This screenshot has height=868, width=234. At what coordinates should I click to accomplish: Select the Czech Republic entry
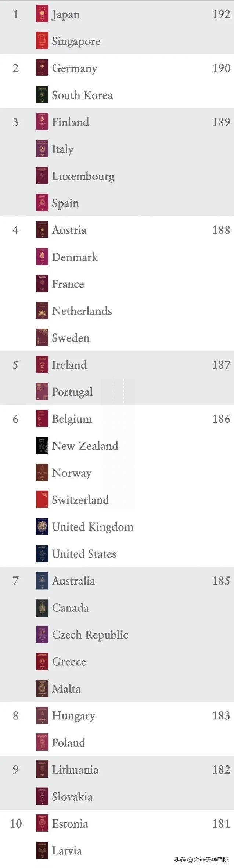tap(90, 635)
